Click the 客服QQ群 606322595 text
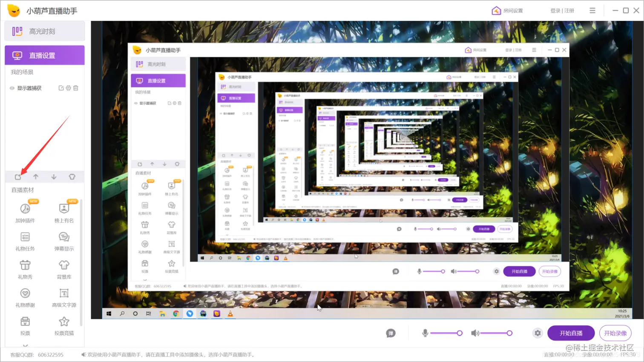644x362 pixels. pyautogui.click(x=37, y=354)
